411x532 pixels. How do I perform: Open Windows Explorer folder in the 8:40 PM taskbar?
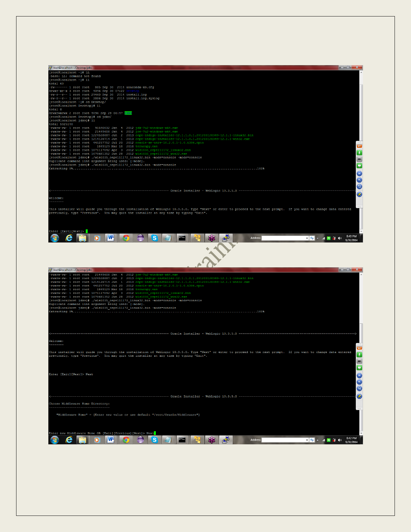(x=82, y=238)
